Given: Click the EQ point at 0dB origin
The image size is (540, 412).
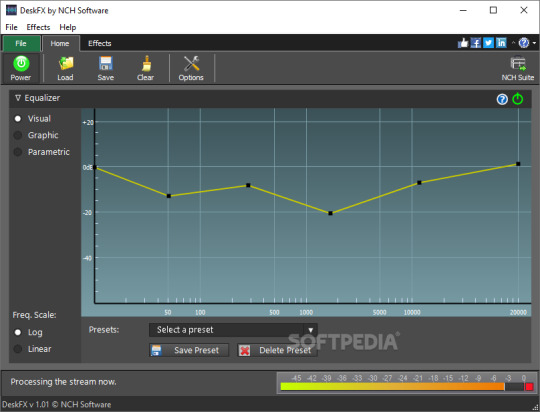Looking at the screenshot, I should 95,167.
